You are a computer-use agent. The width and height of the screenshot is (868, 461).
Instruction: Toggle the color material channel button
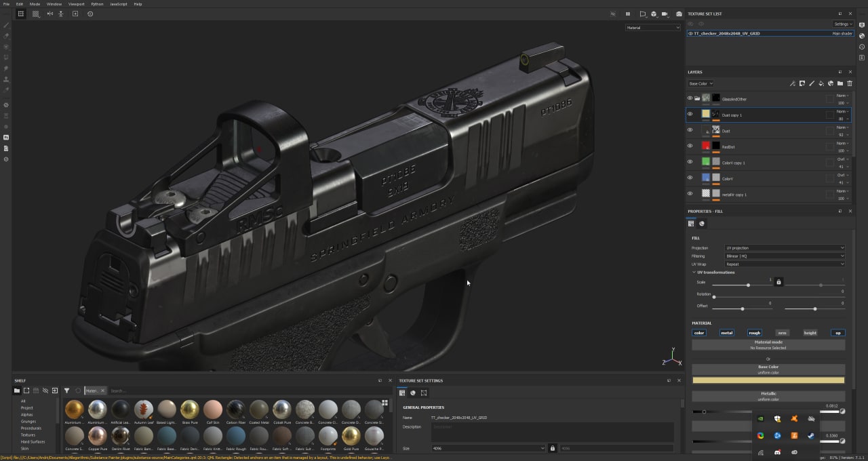(x=699, y=333)
